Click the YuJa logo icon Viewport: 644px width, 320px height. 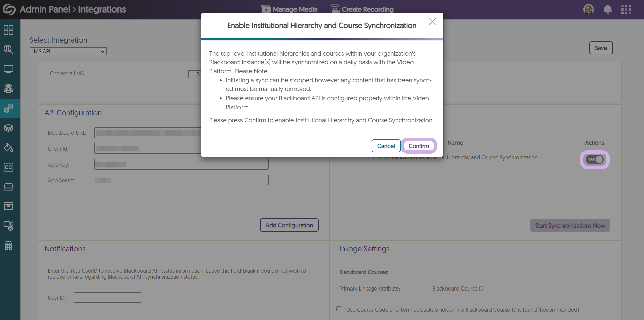click(x=9, y=9)
